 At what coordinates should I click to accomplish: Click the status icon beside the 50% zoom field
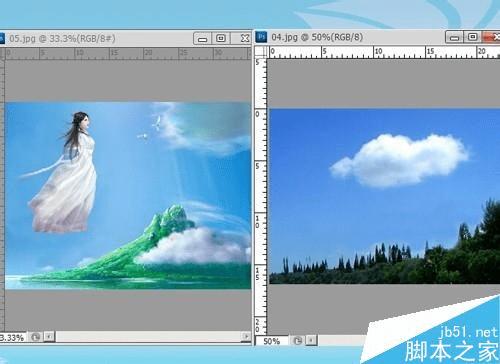click(298, 341)
